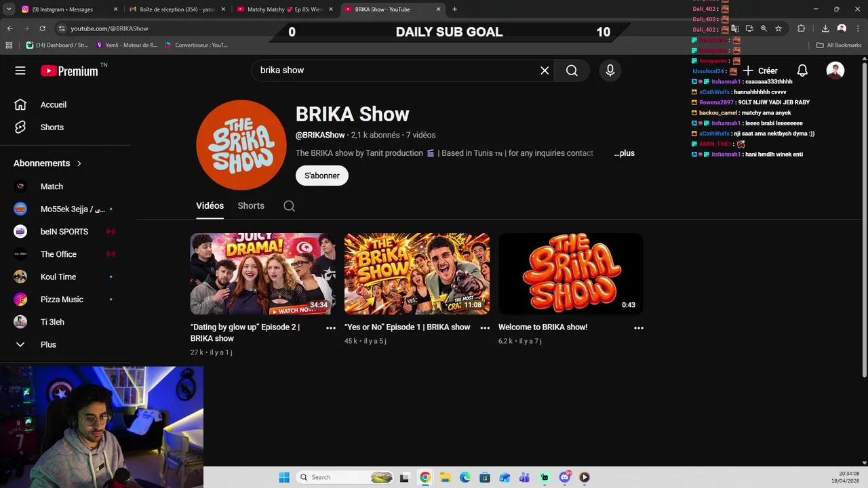The image size is (868, 488).
Task: Switch to Matchy Matchy Ep 85 tab
Action: (x=283, y=9)
